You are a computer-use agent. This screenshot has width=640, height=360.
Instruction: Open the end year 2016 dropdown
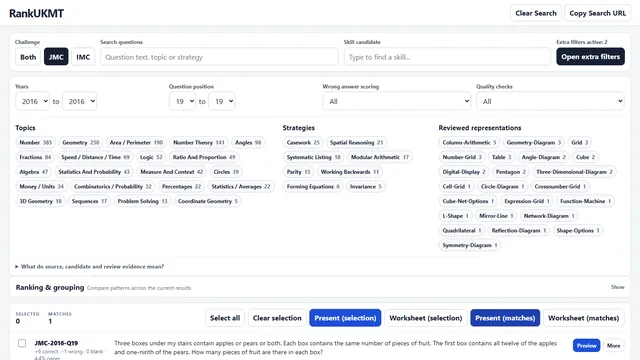coord(80,101)
